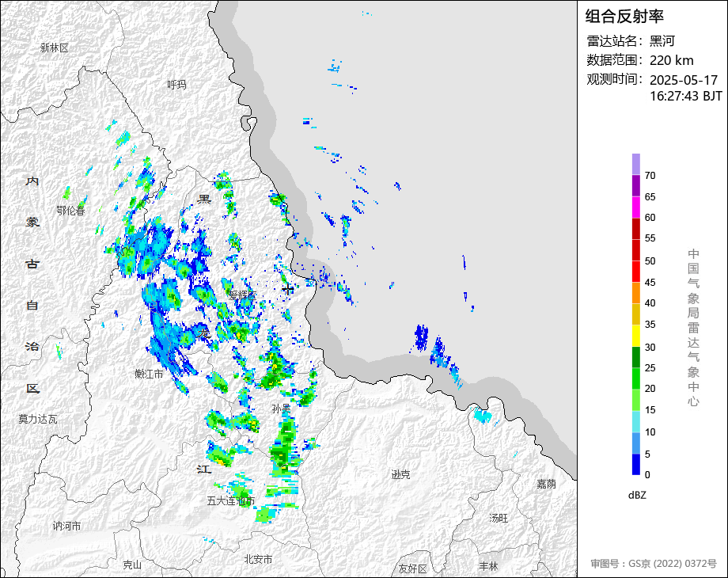Click the data range value 220 km
Image resolution: width=728 pixels, height=578 pixels.
coord(671,60)
